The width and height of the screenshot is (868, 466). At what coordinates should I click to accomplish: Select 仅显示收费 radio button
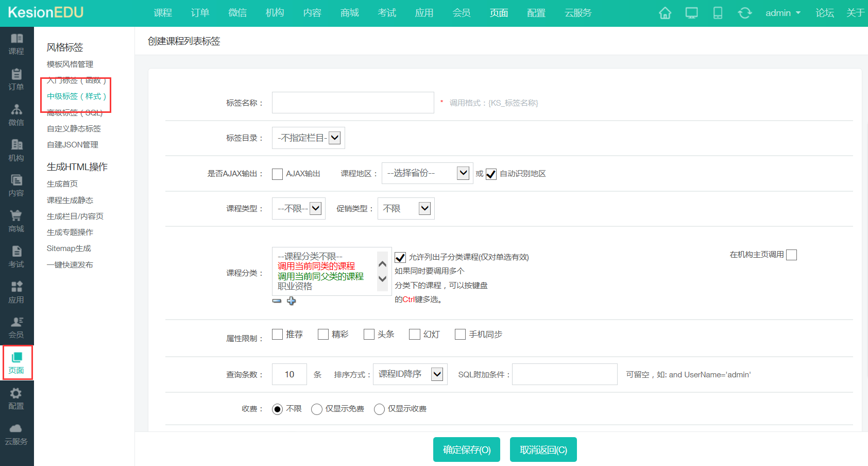(379, 409)
